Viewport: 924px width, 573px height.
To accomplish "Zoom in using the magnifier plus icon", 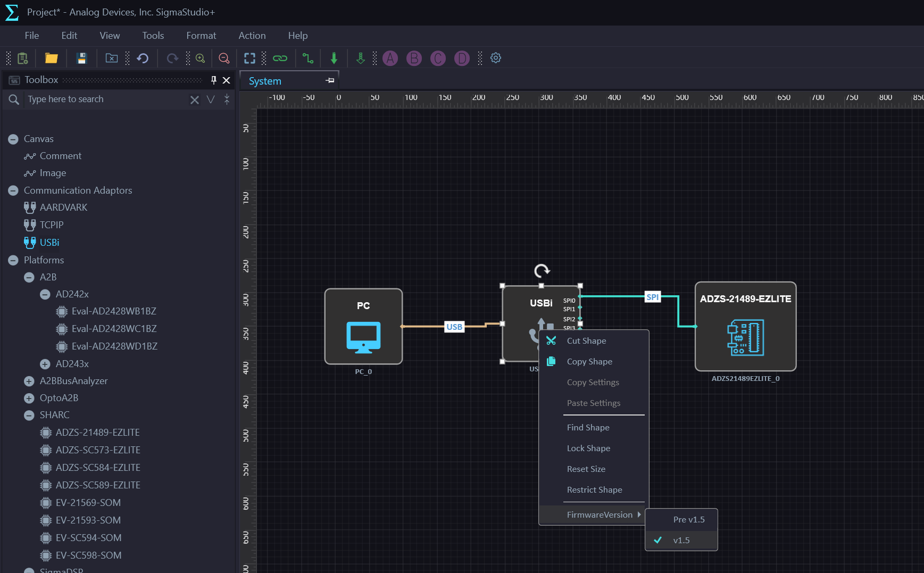I will click(x=201, y=58).
